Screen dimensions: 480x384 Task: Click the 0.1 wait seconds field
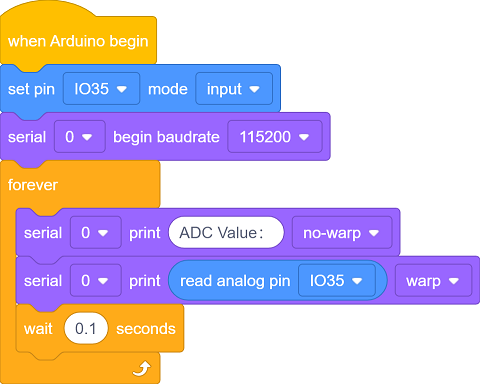86,329
